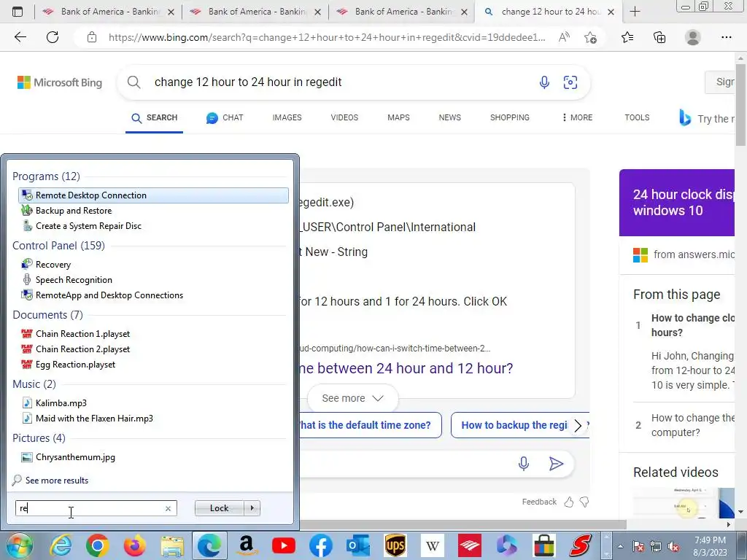The image size is (747, 560).
Task: Open RemoteApp and Desktop Connections
Action: click(109, 295)
